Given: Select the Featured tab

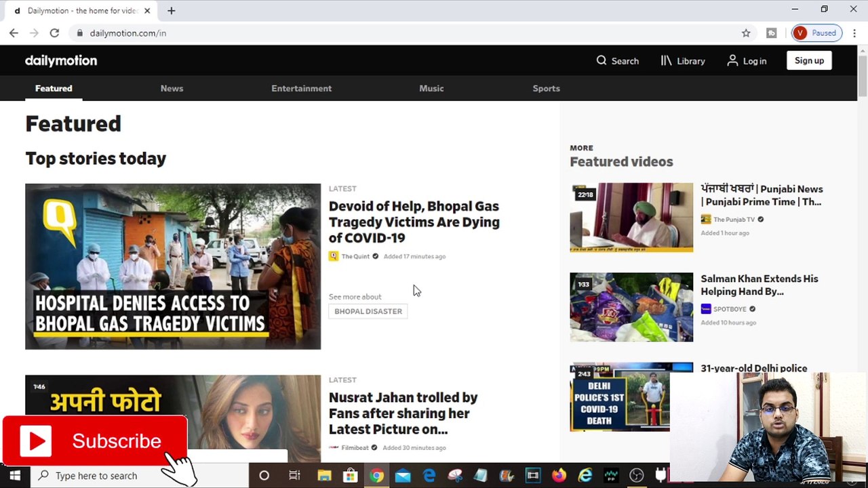Looking at the screenshot, I should coord(54,88).
